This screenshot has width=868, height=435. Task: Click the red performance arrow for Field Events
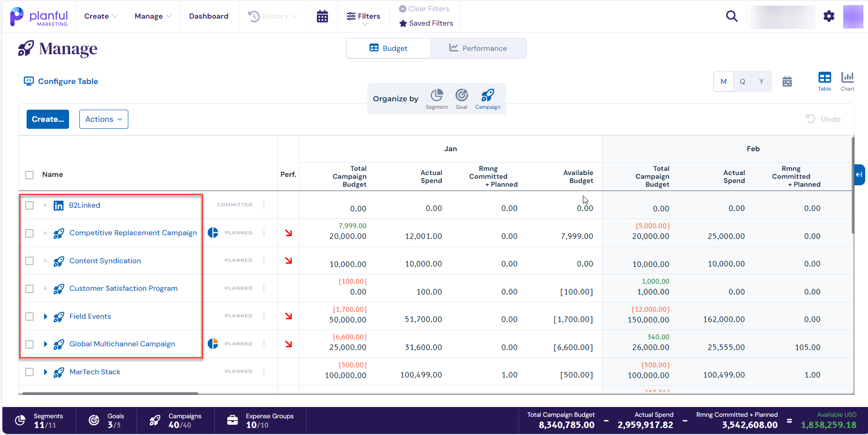pyautogui.click(x=289, y=316)
